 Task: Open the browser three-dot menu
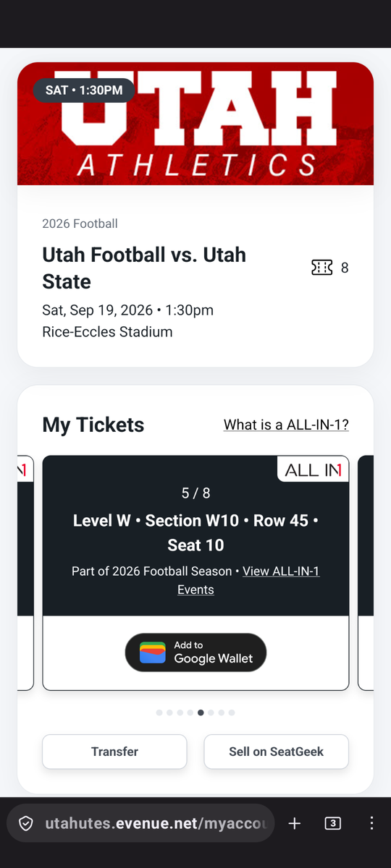371,823
